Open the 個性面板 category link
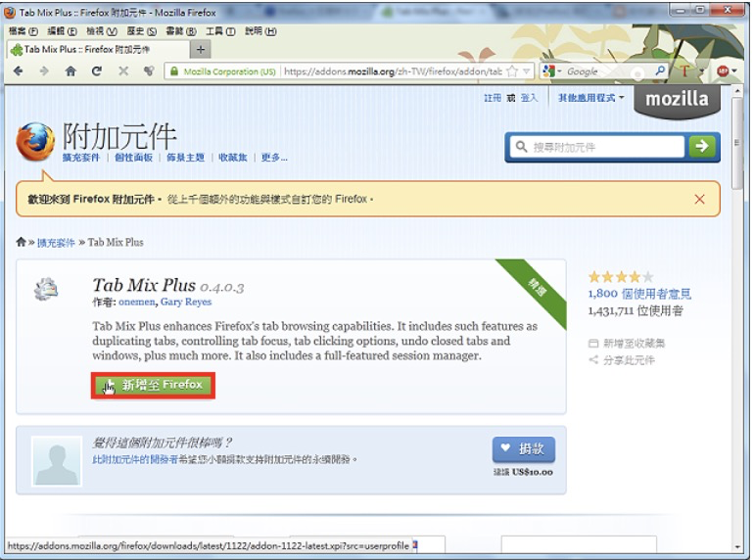This screenshot has height=560, width=754. [x=133, y=158]
